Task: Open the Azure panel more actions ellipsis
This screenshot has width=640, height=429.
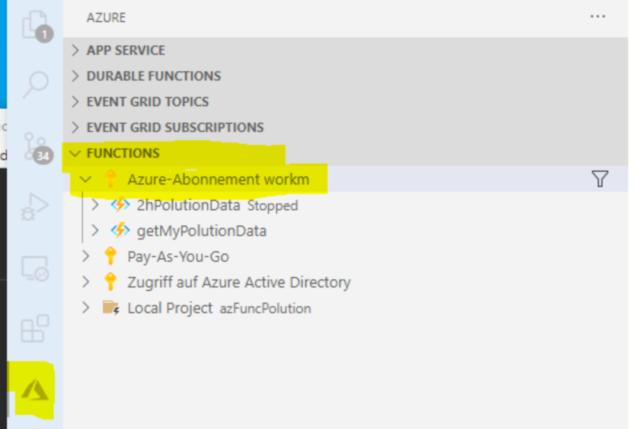Action: pos(598,16)
